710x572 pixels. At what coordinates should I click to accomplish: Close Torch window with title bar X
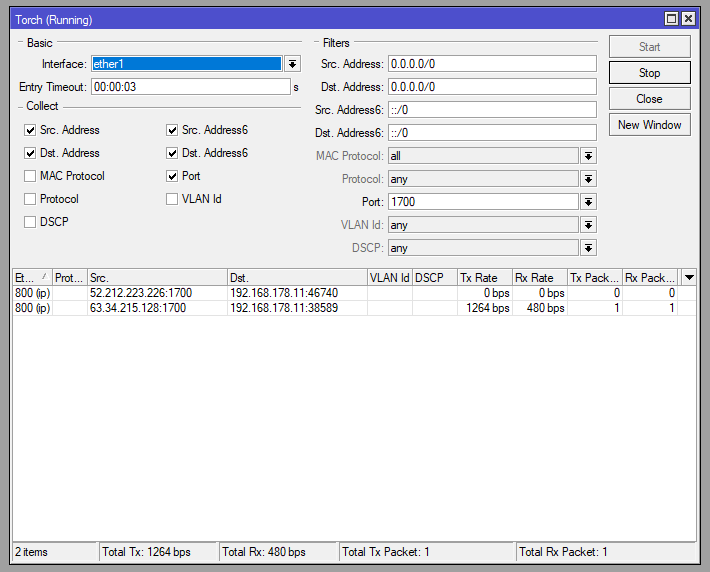[x=690, y=19]
